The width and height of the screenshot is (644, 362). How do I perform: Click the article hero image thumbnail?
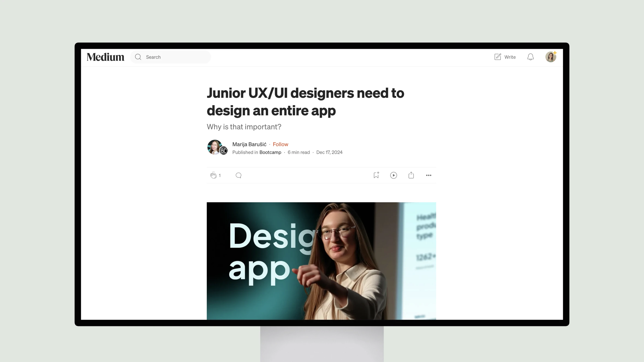tap(321, 261)
